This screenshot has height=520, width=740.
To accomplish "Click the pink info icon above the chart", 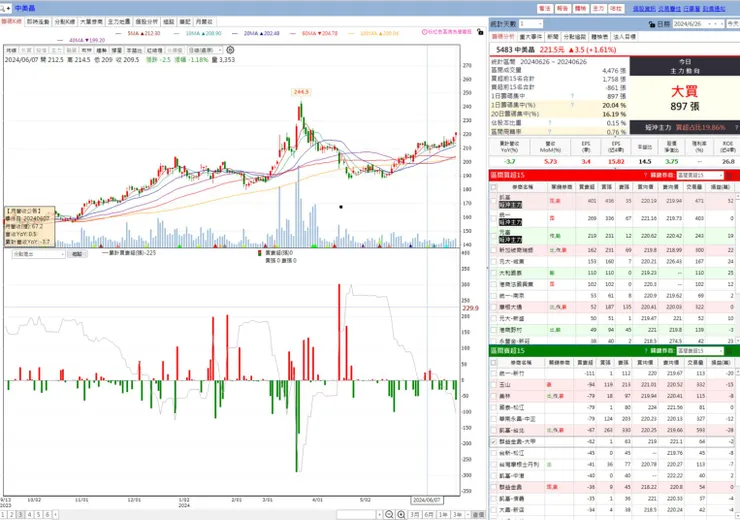I will 425,32.
